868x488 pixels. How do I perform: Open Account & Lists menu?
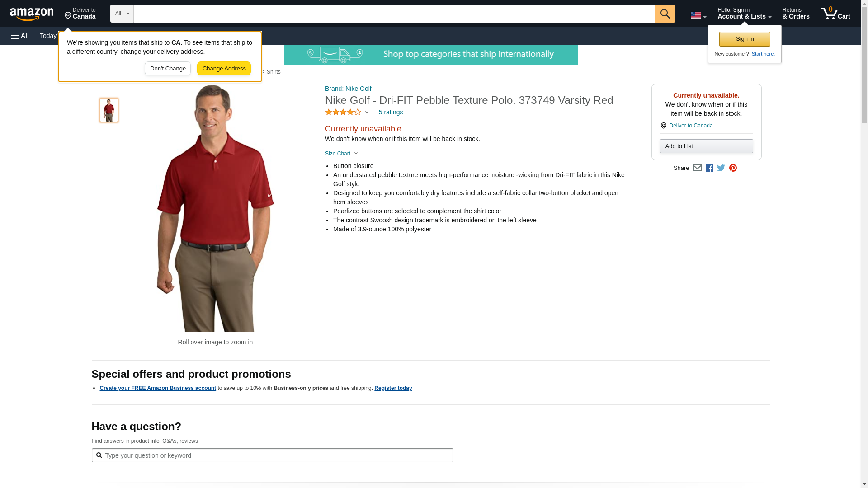(744, 14)
